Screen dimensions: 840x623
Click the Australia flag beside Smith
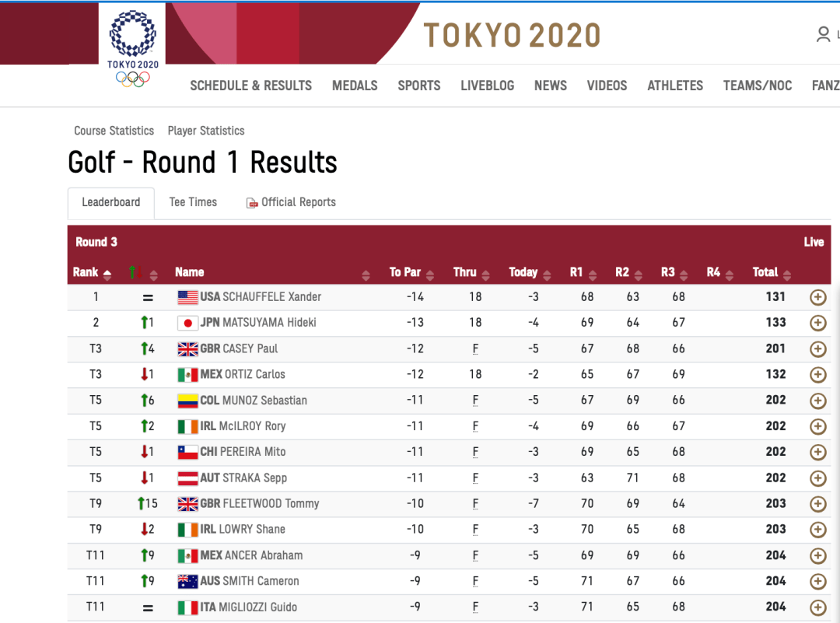187,581
